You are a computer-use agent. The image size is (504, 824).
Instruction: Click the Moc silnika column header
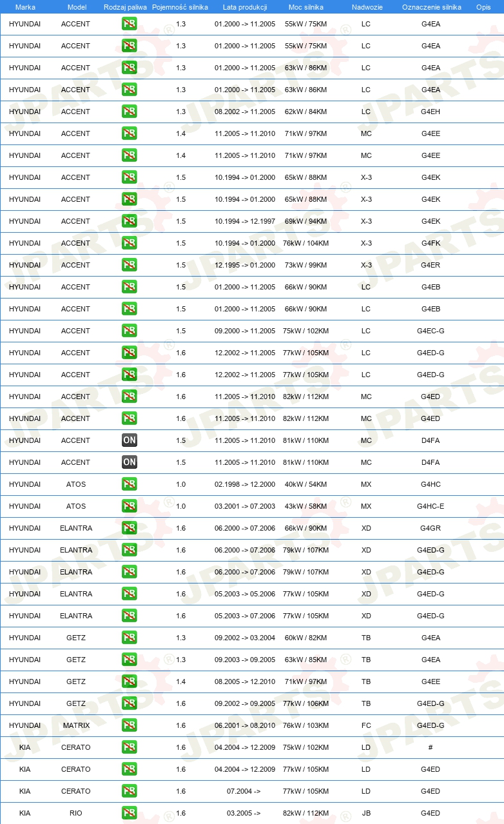pos(306,7)
